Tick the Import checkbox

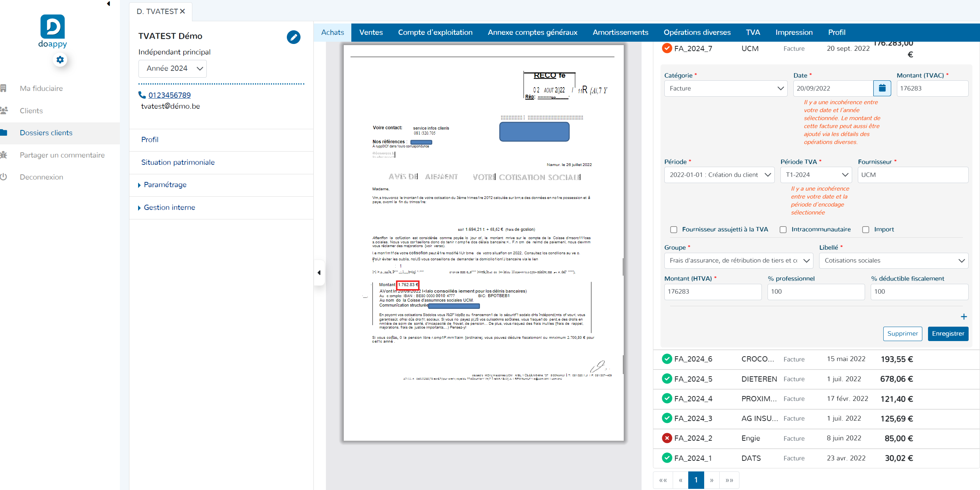[x=865, y=230]
